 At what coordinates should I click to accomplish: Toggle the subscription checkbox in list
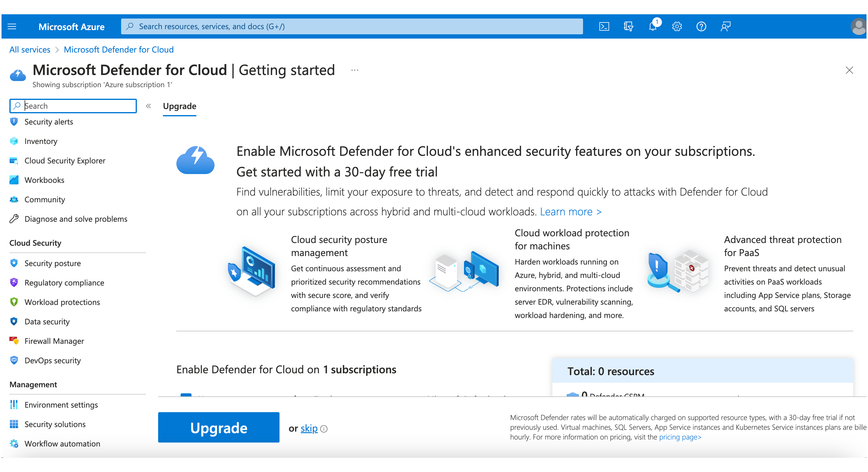[x=186, y=395]
